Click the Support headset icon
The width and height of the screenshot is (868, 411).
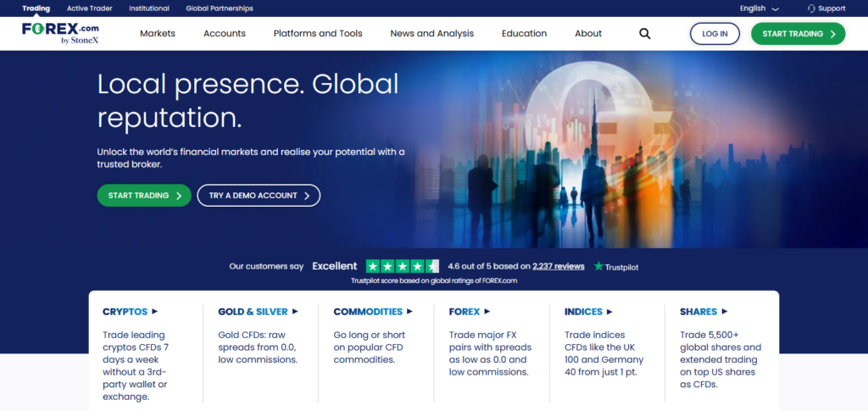811,8
